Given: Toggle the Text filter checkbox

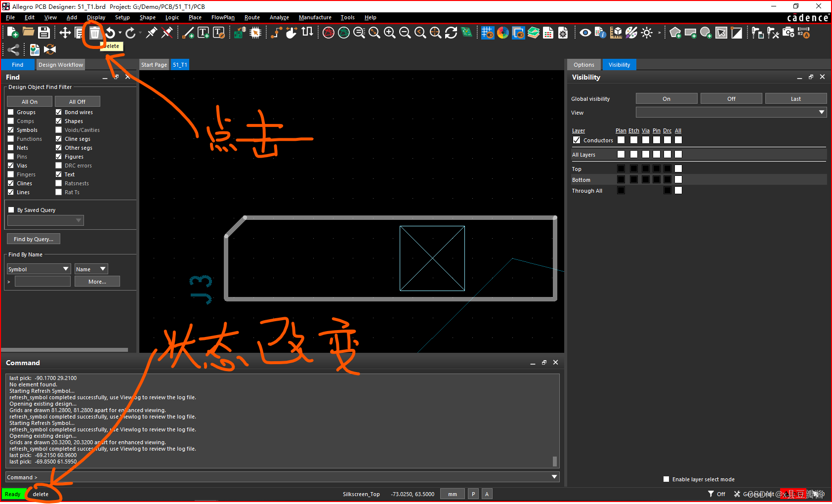Looking at the screenshot, I should tap(59, 174).
